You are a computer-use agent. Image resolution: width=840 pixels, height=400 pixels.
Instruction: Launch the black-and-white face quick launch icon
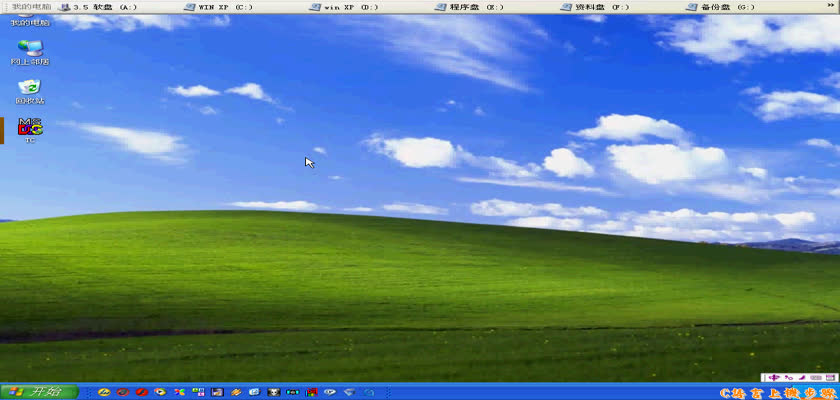click(x=274, y=393)
